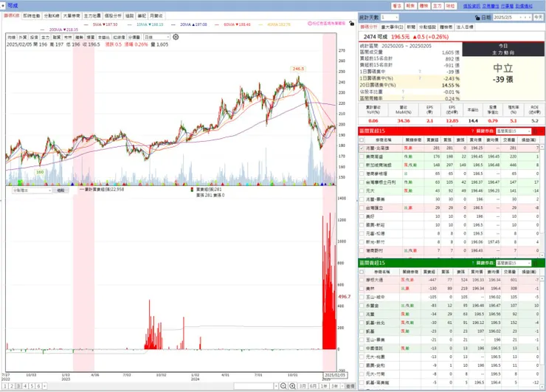Screen dimensions: 546x392
Task: Open the chart settings gear icon
Action: coord(176,37)
